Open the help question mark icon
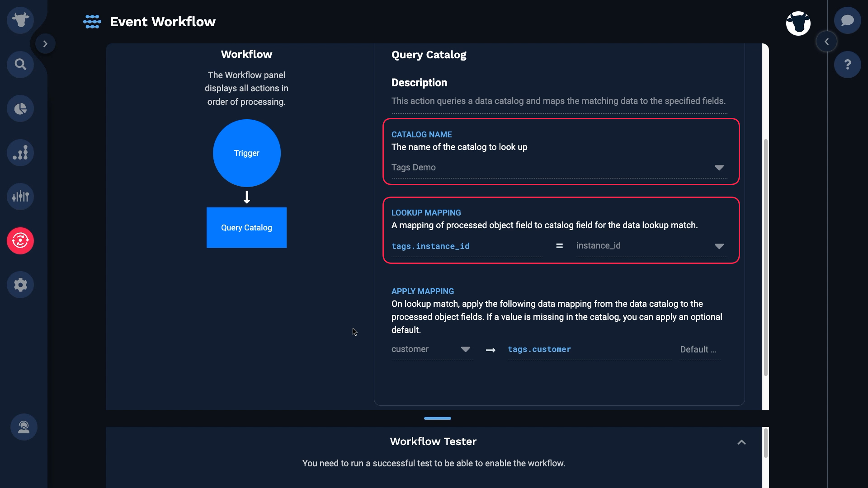The width and height of the screenshot is (868, 488). coord(848,65)
